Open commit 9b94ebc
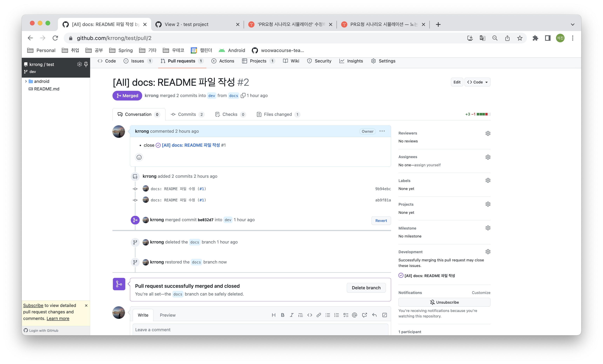The image size is (603, 364). point(383,189)
